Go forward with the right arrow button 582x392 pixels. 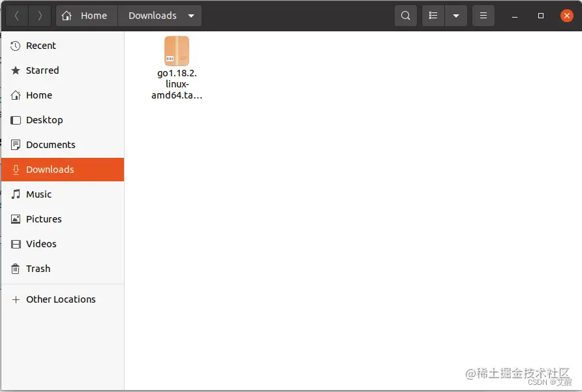coord(40,16)
